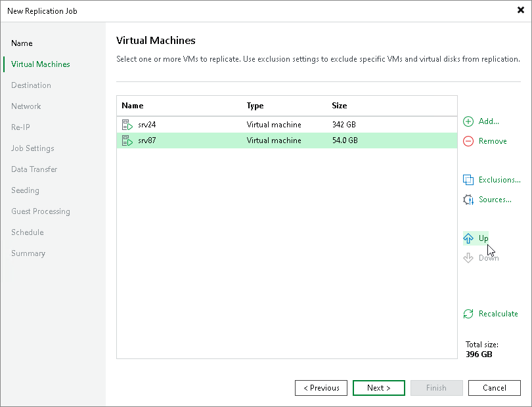Image resolution: width=532 pixels, height=407 pixels.
Task: Sort by the Type column header
Action: 255,106
